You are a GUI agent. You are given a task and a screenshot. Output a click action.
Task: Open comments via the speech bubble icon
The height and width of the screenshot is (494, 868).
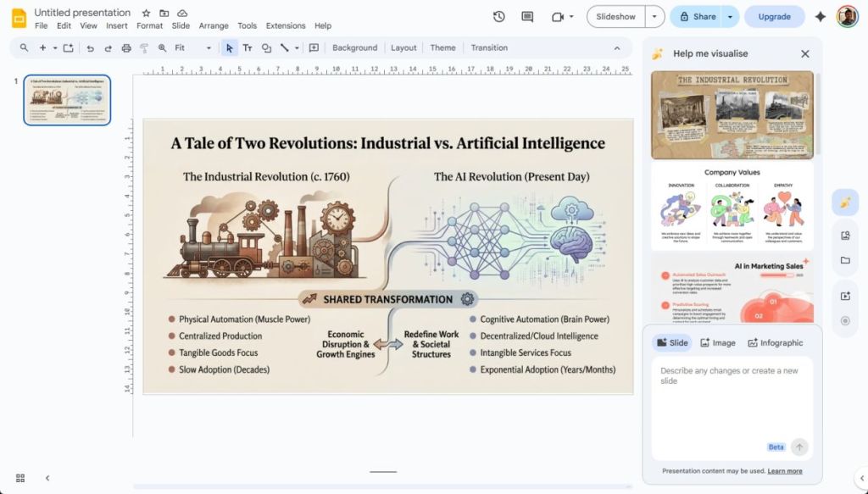527,15
